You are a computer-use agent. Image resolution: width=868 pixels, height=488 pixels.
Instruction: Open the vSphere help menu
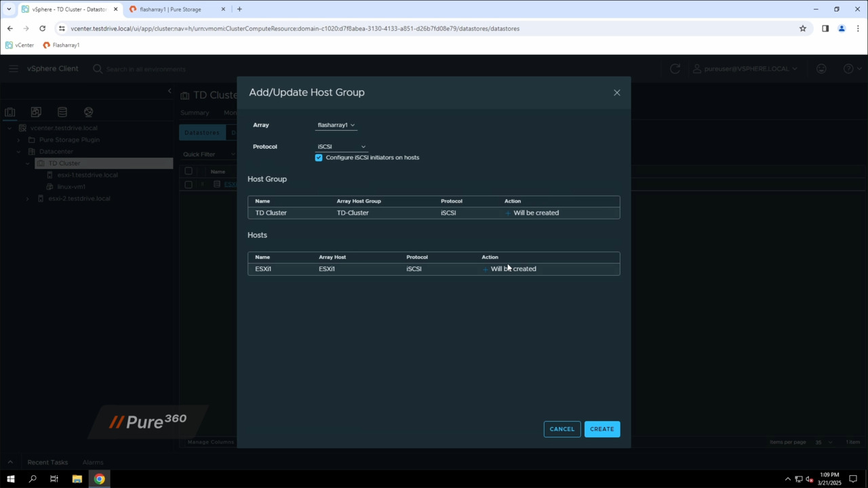[848, 68]
